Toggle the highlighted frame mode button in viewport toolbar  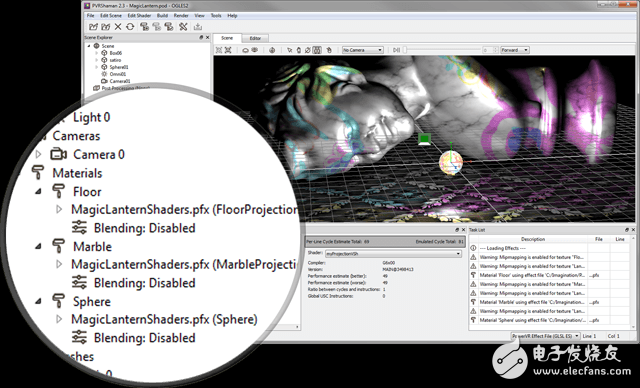click(x=317, y=50)
